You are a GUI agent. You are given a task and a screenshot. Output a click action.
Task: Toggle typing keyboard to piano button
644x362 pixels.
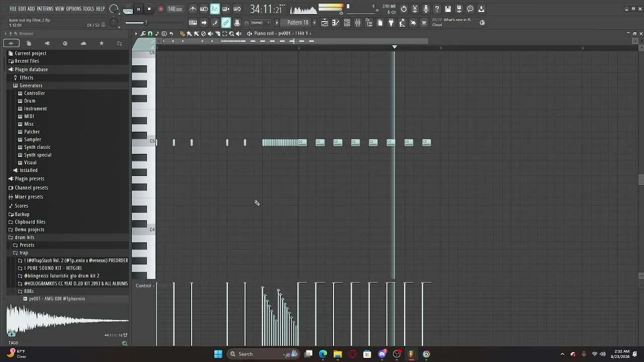pyautogui.click(x=193, y=23)
